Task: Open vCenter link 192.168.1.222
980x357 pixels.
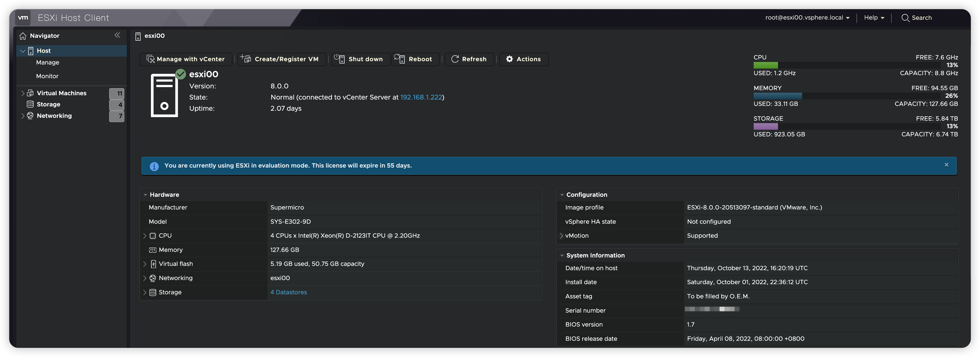Action: [x=421, y=98]
